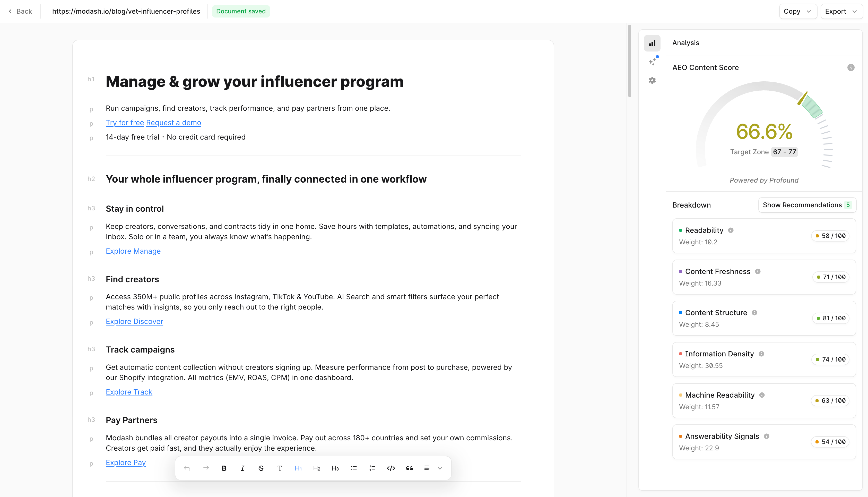Image resolution: width=868 pixels, height=497 pixels.
Task: Apply Heading 1 style
Action: [298, 468]
